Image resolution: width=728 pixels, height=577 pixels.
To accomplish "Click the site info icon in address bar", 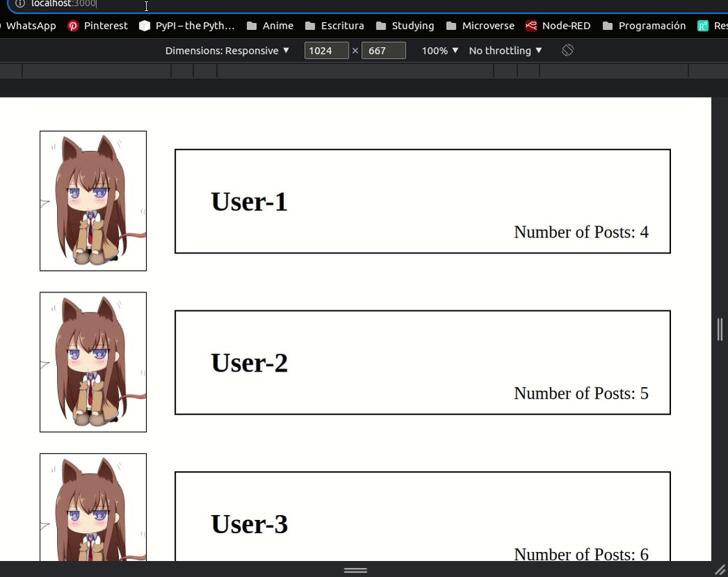I will pos(19,3).
